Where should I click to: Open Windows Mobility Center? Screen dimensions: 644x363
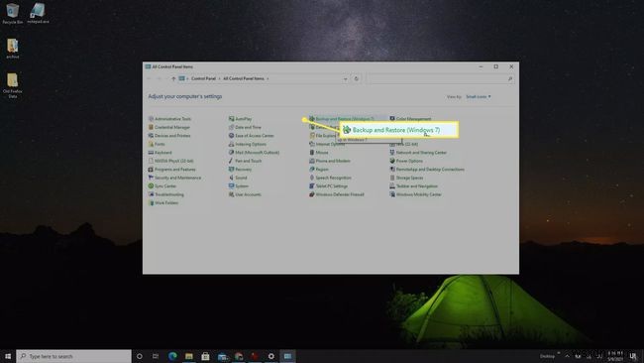point(416,194)
